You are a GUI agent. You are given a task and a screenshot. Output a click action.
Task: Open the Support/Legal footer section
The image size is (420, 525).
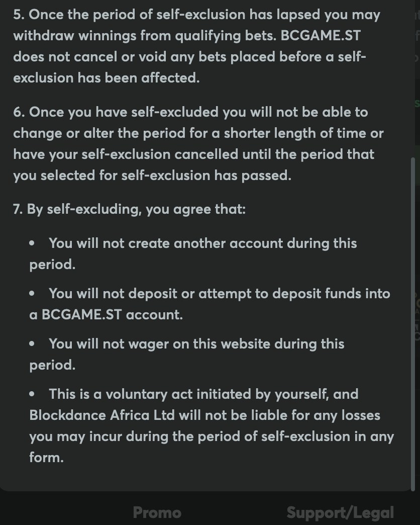[340, 512]
